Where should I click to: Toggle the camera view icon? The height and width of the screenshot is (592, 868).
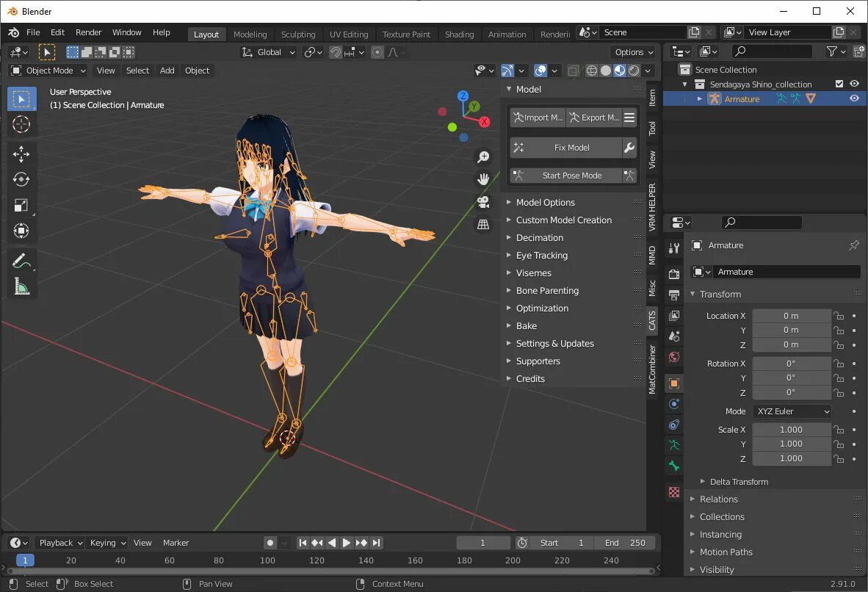483,202
